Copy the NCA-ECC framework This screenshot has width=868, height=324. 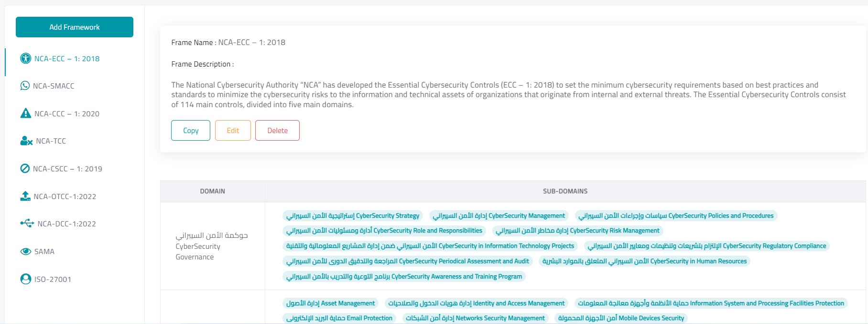[x=190, y=131]
